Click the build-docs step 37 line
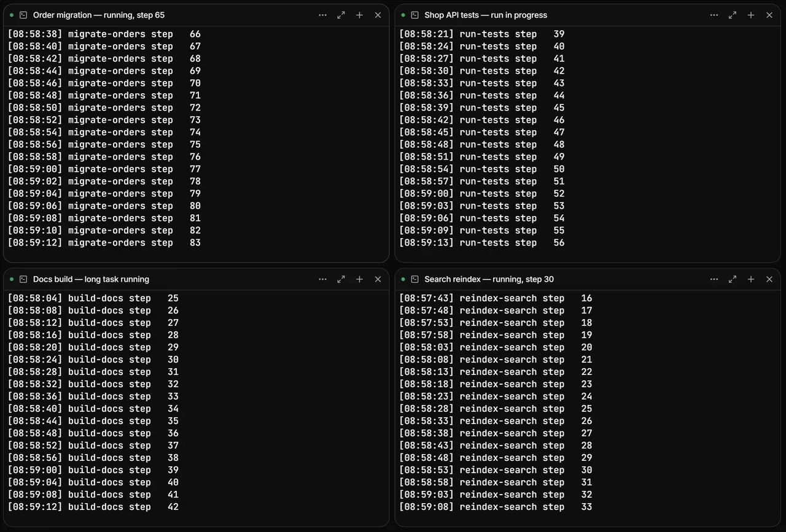This screenshot has width=786, height=532. pyautogui.click(x=93, y=446)
